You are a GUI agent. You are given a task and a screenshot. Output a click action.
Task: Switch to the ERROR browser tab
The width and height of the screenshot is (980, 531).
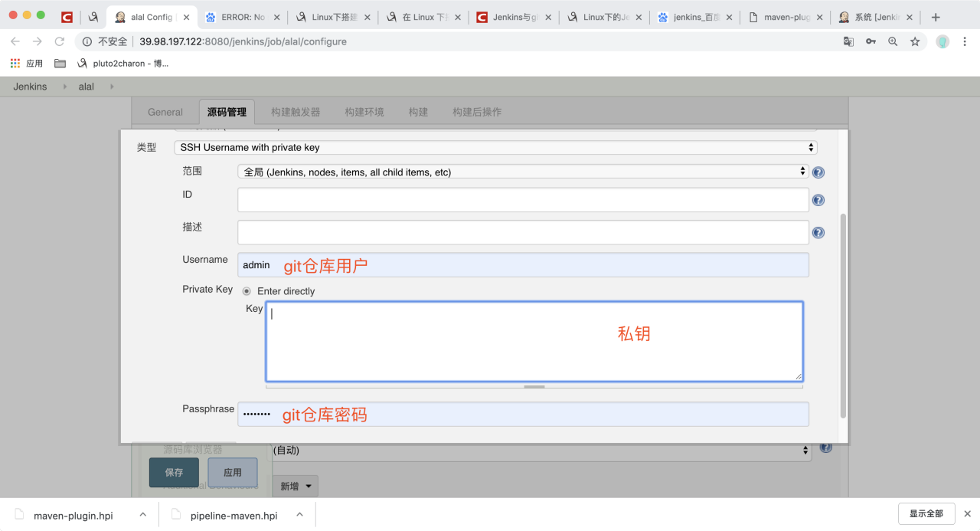pos(243,17)
